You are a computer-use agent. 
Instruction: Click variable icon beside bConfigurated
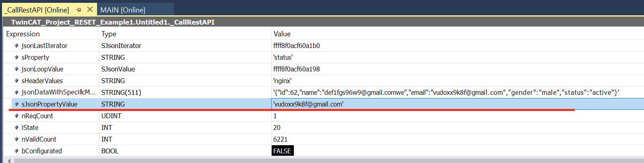tap(17, 151)
